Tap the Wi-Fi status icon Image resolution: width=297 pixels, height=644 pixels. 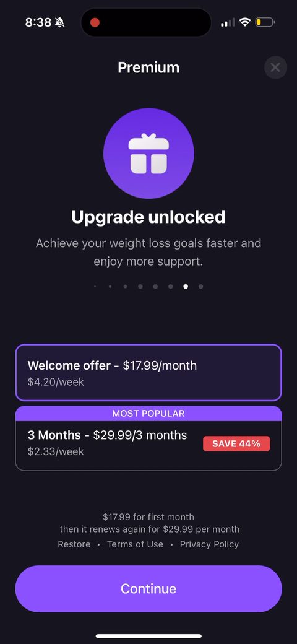[x=245, y=22]
